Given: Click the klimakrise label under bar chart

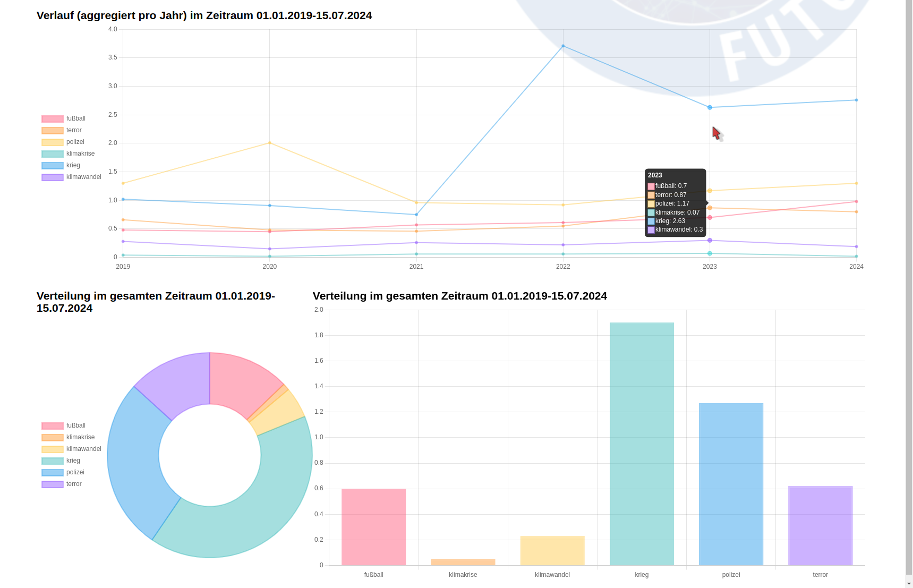Looking at the screenshot, I should [463, 575].
